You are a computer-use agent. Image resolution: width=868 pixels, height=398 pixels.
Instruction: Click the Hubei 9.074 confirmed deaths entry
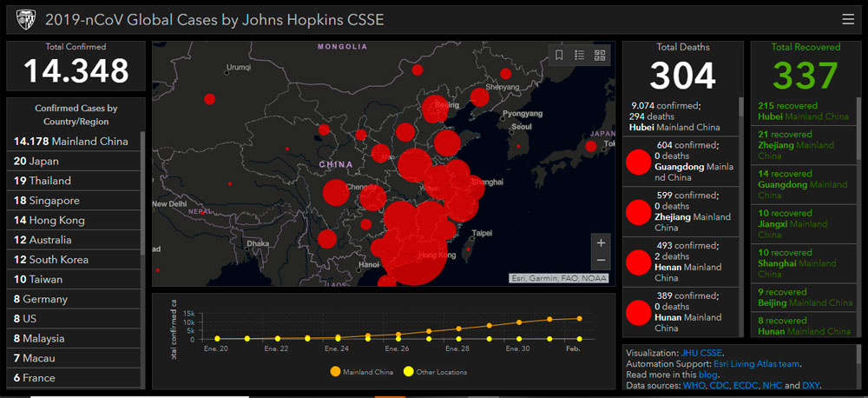tap(681, 116)
